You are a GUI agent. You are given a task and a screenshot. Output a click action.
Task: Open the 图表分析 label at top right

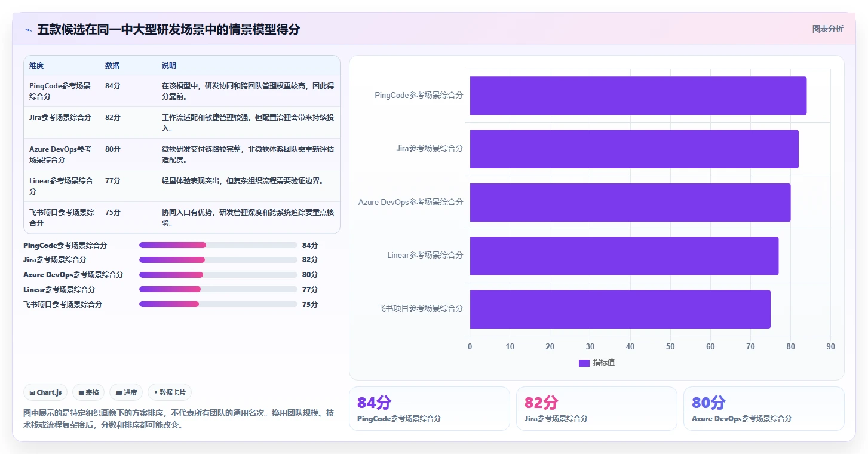point(827,29)
